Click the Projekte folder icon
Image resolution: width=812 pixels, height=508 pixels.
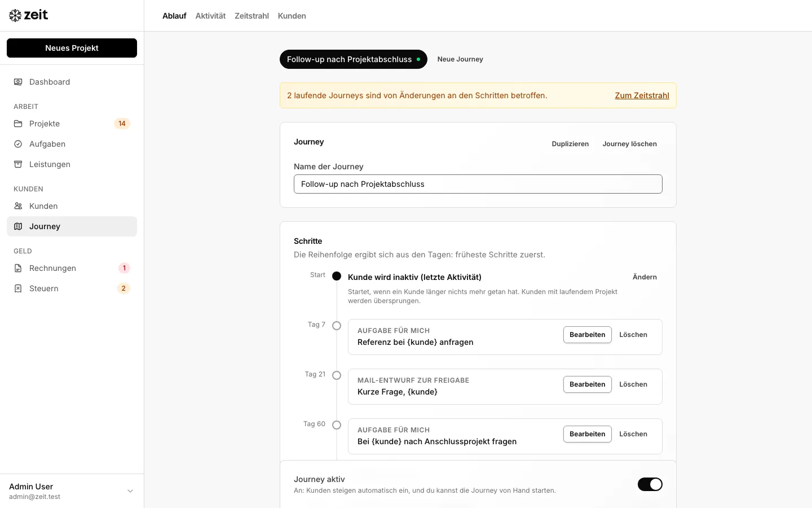[18, 124]
